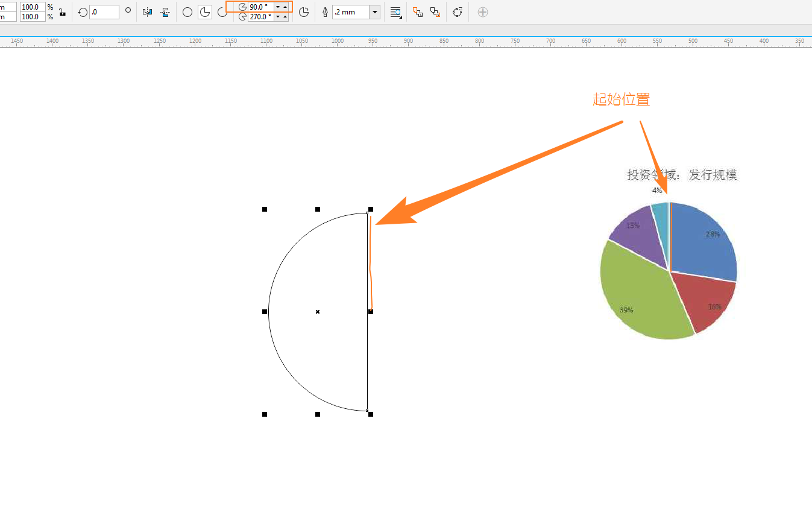Click the plus quick customize button
The height and width of the screenshot is (515, 812).
click(482, 12)
